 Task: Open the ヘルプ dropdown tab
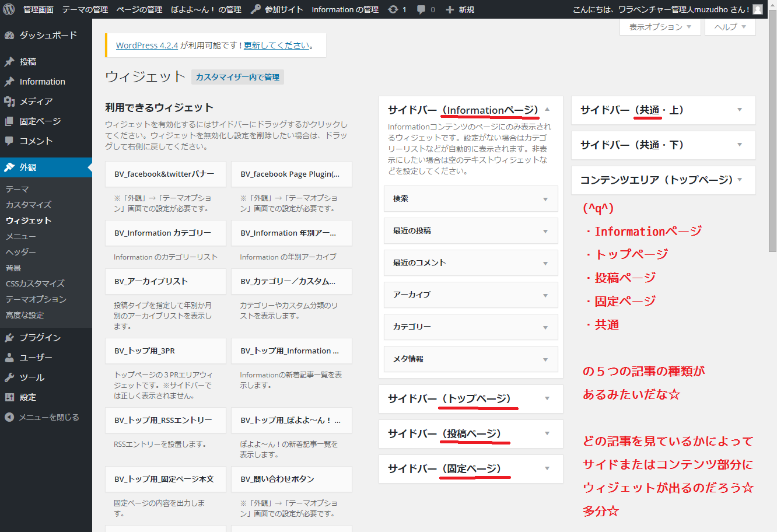coord(730,27)
